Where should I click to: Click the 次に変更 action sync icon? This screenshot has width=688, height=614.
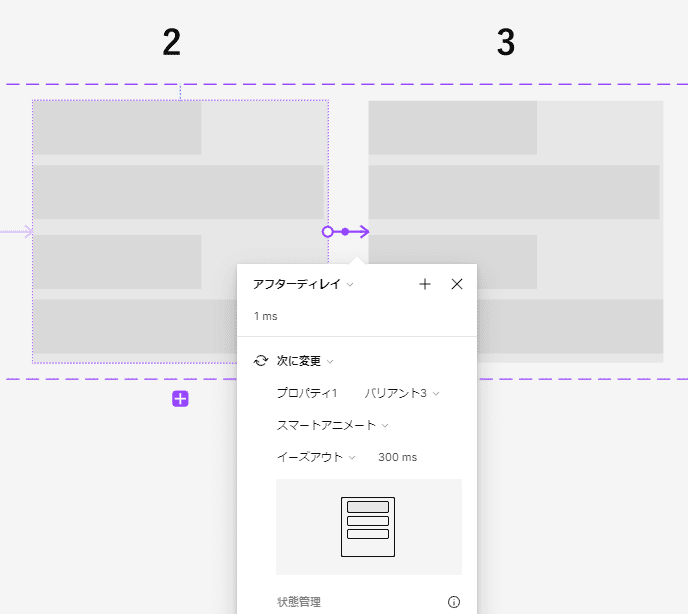[x=261, y=361]
